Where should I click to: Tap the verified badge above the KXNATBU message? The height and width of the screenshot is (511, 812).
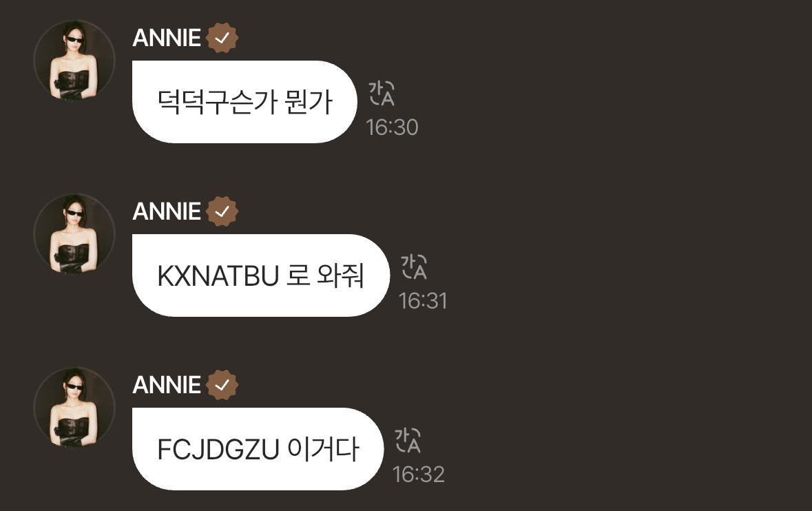tap(222, 211)
